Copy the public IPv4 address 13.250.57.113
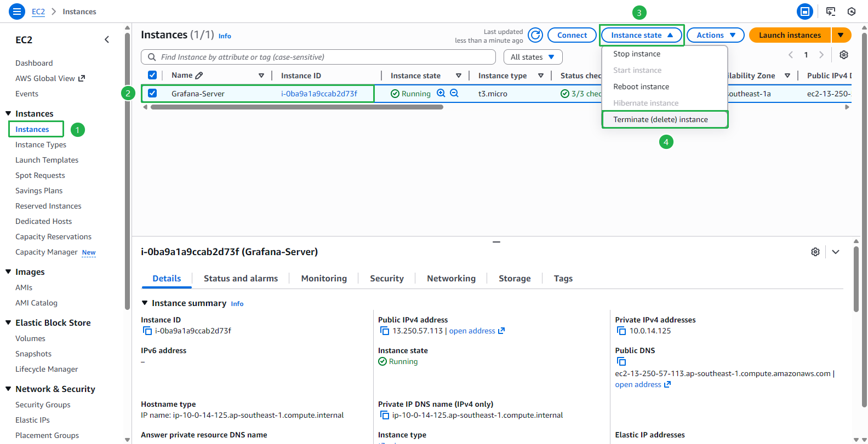 coord(385,331)
